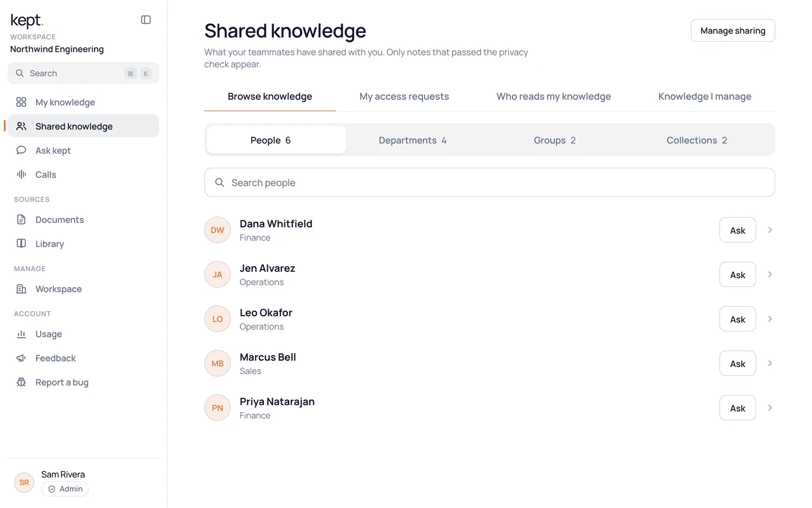Click Ask for Priya Natarajan
Viewport: 812px width, 508px height.
[738, 408]
